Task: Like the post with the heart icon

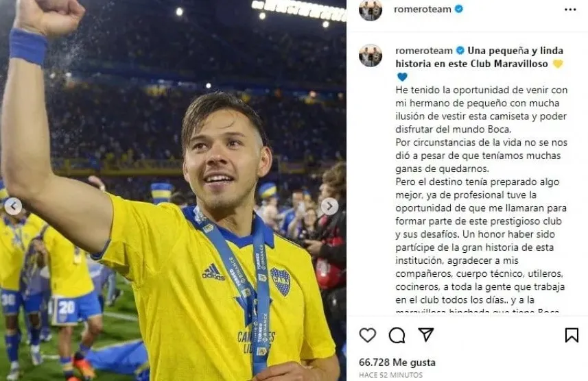Action: pyautogui.click(x=368, y=335)
